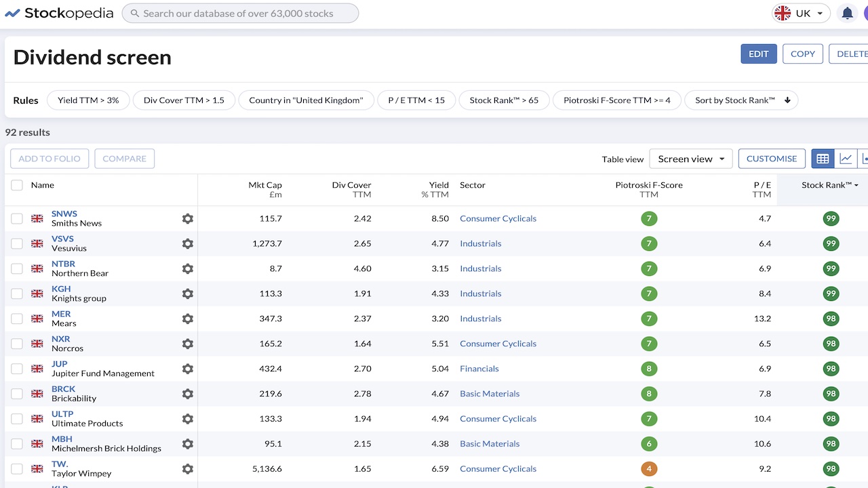868x488 pixels.
Task: Click the UK flag beside SNWS
Action: tap(37, 218)
